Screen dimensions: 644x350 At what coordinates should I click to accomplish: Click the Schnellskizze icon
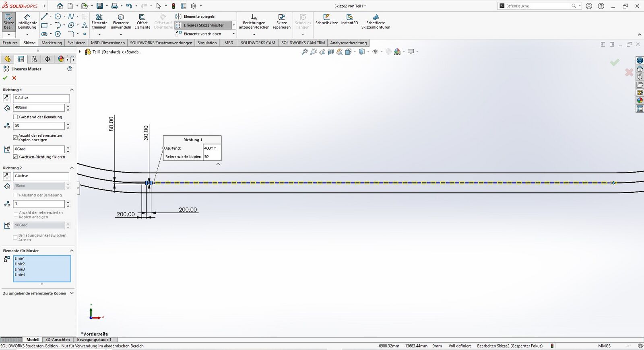point(326,19)
